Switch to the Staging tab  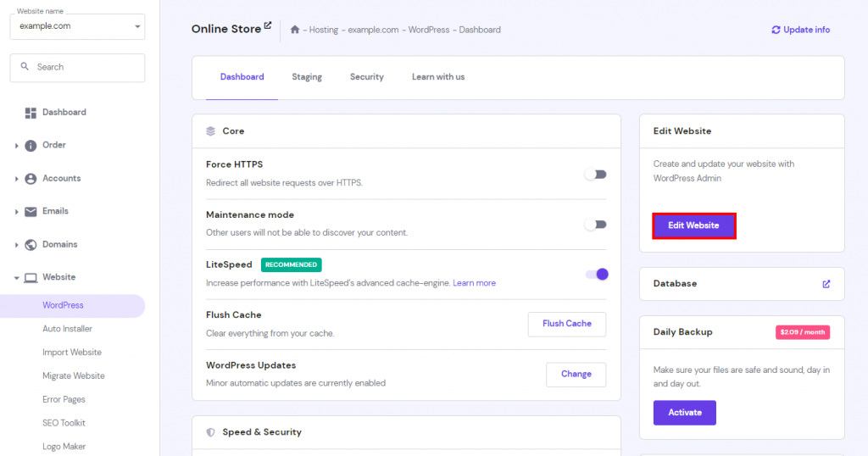[x=307, y=77]
